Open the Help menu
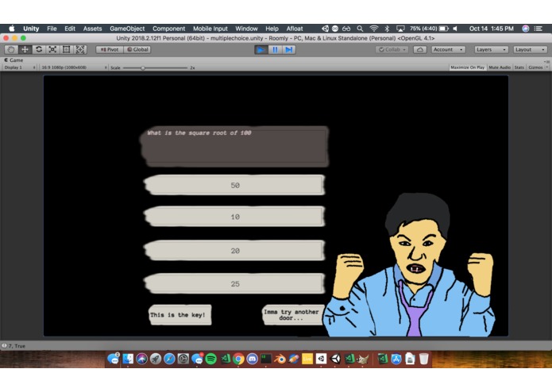Screen dimensions: 552x392 272,29
